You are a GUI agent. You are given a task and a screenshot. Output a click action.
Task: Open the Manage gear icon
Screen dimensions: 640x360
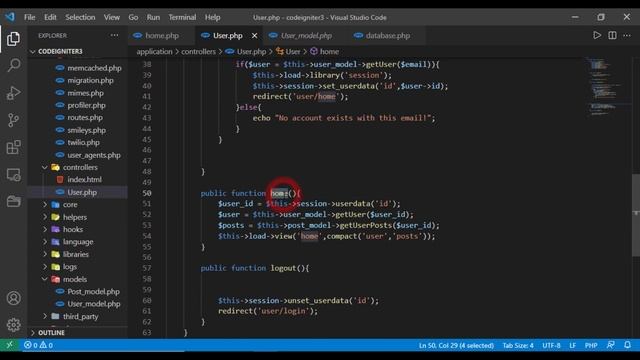tap(13, 325)
